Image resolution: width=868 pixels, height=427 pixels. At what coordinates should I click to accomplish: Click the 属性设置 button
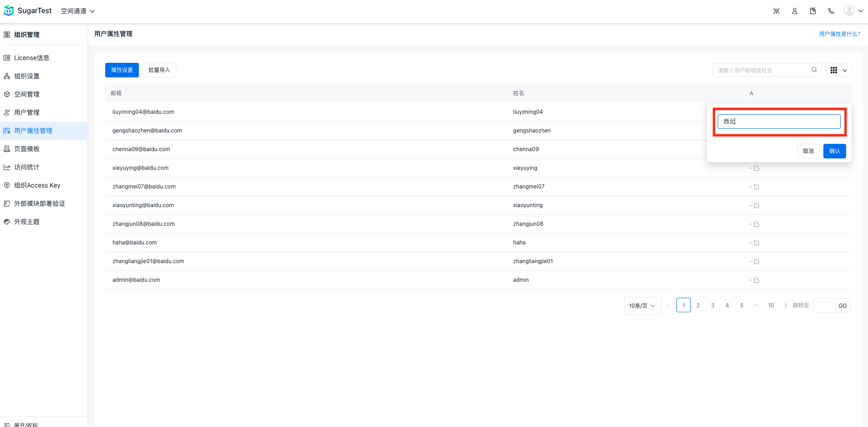point(122,70)
